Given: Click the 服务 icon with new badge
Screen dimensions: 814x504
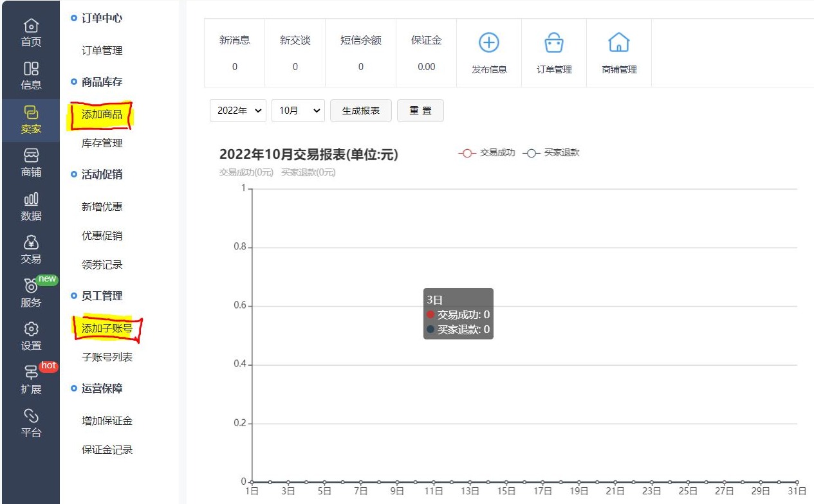Looking at the screenshot, I should point(31,287).
